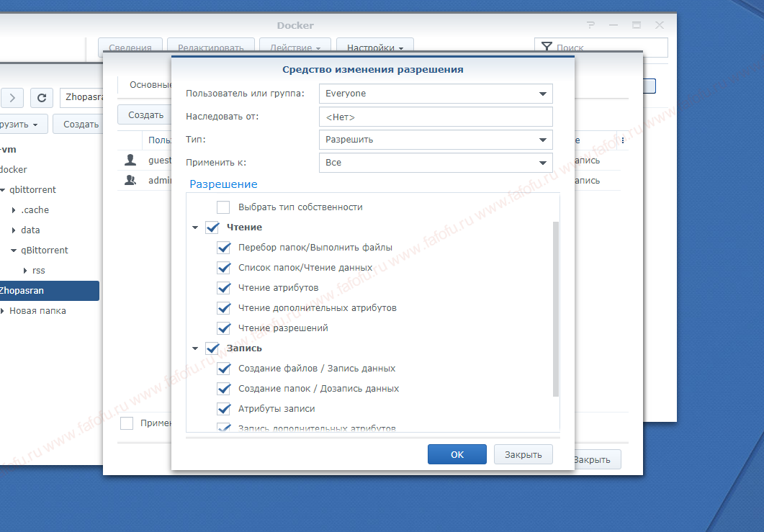The height and width of the screenshot is (532, 764).
Task: Click 'Закрыть' in the permission editor dialog
Action: pyautogui.click(x=523, y=454)
